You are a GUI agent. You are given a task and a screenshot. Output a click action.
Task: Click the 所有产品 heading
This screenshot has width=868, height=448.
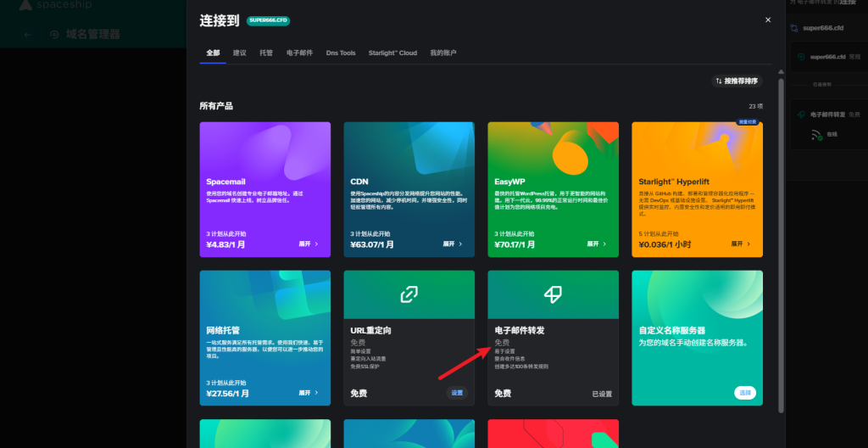(216, 106)
